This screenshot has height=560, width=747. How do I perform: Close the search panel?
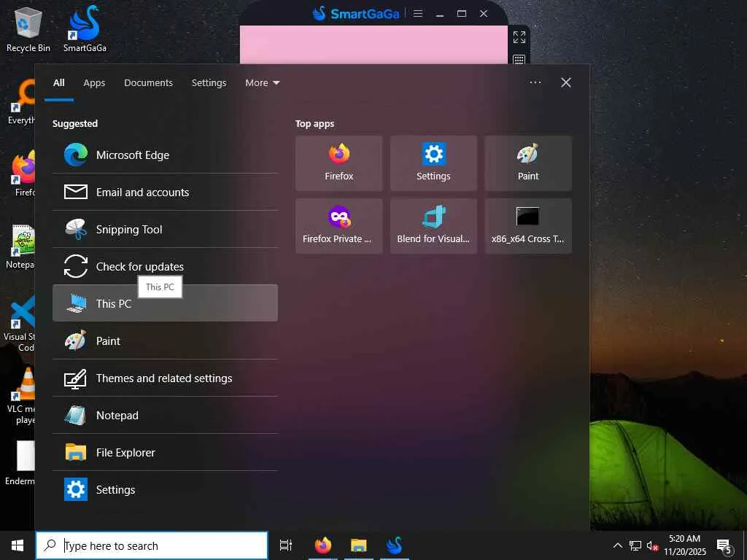coord(566,82)
